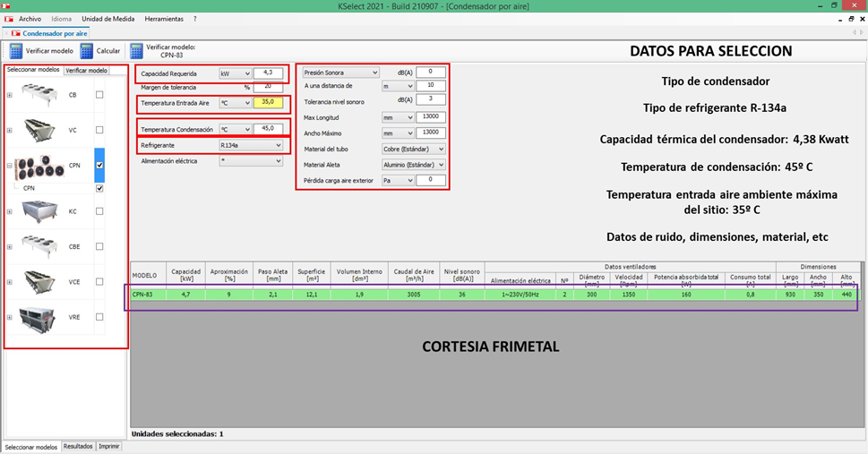Screen dimensions: 868x454
Task: Click the KSelect application icon in title bar
Action: tap(6, 5)
